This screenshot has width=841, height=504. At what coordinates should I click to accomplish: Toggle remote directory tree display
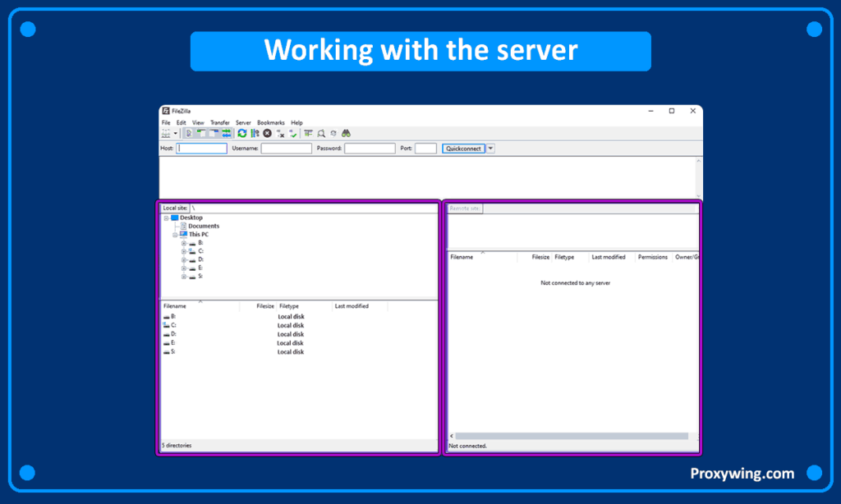[214, 134]
